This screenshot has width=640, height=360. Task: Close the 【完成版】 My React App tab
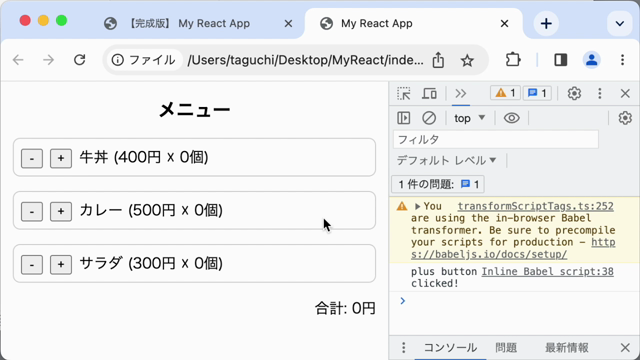click(288, 24)
